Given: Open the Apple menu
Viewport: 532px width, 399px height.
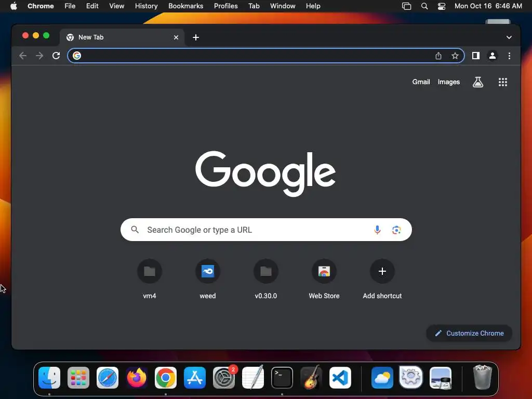Looking at the screenshot, I should [14, 6].
